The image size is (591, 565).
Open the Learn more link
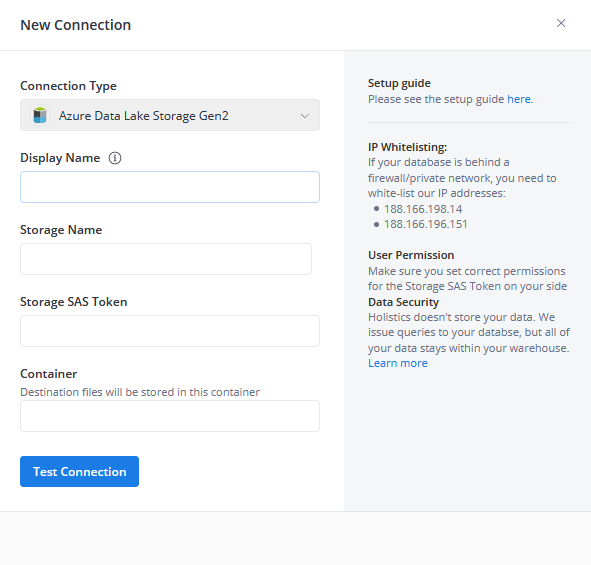(x=398, y=363)
